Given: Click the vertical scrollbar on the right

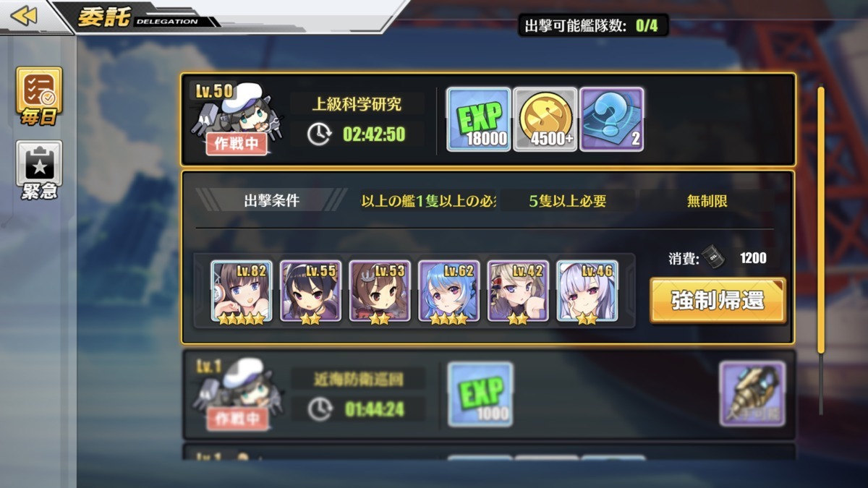Looking at the screenshot, I should coord(821,221).
